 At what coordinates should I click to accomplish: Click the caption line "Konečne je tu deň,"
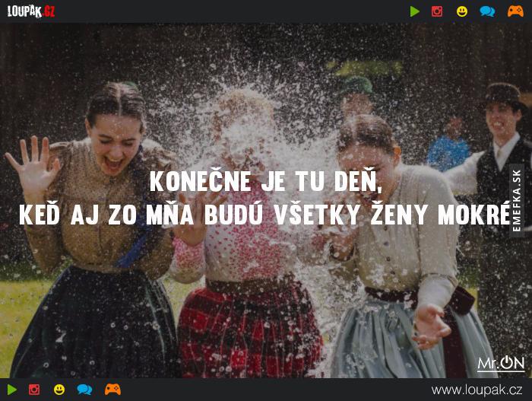pos(266,181)
